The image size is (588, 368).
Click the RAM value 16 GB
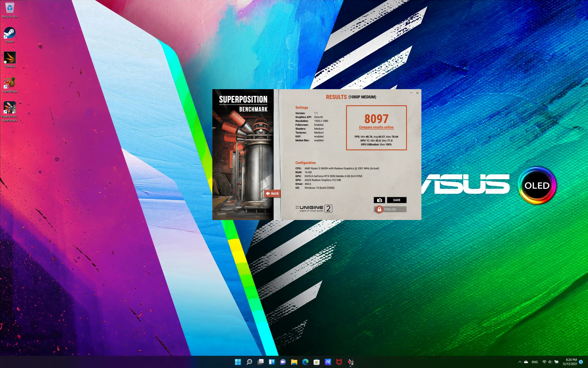coord(308,172)
